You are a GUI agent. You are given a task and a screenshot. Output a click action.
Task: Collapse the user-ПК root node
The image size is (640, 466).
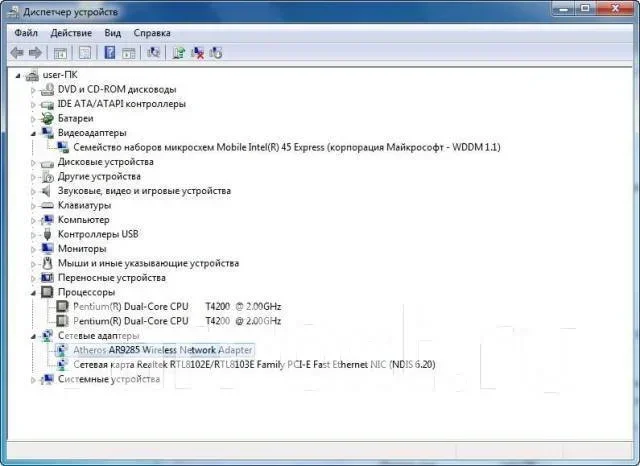[x=18, y=75]
